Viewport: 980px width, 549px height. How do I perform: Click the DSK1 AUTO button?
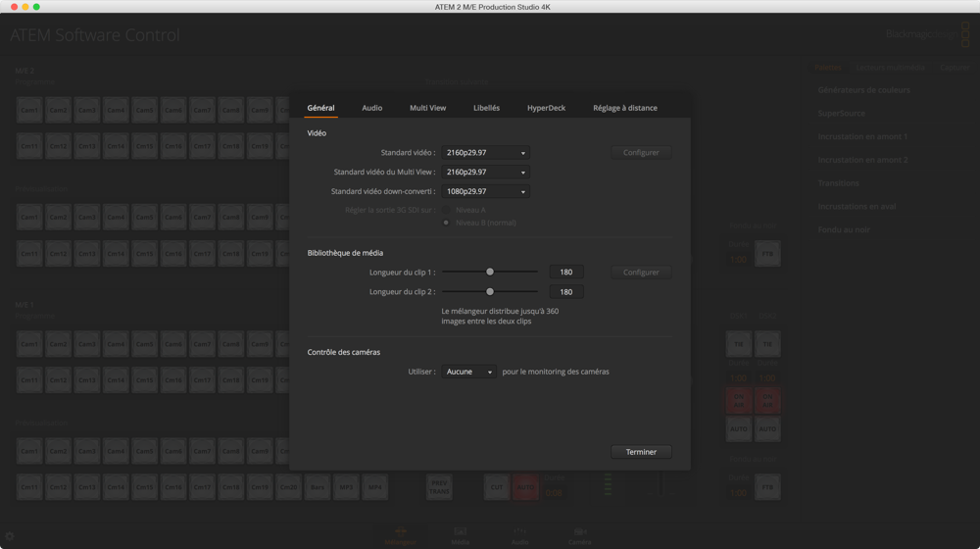pos(739,429)
